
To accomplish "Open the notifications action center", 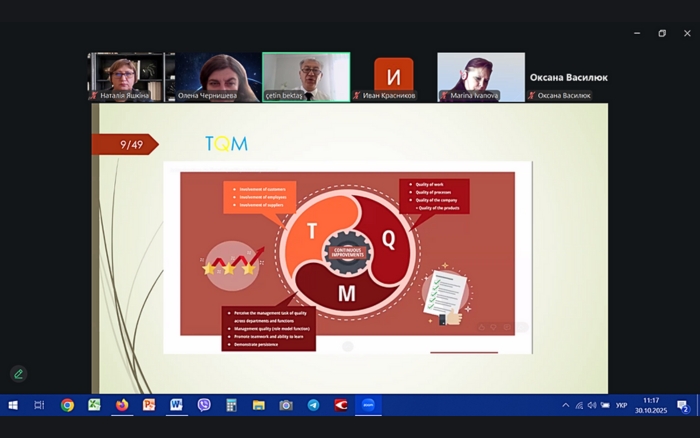I will (683, 405).
